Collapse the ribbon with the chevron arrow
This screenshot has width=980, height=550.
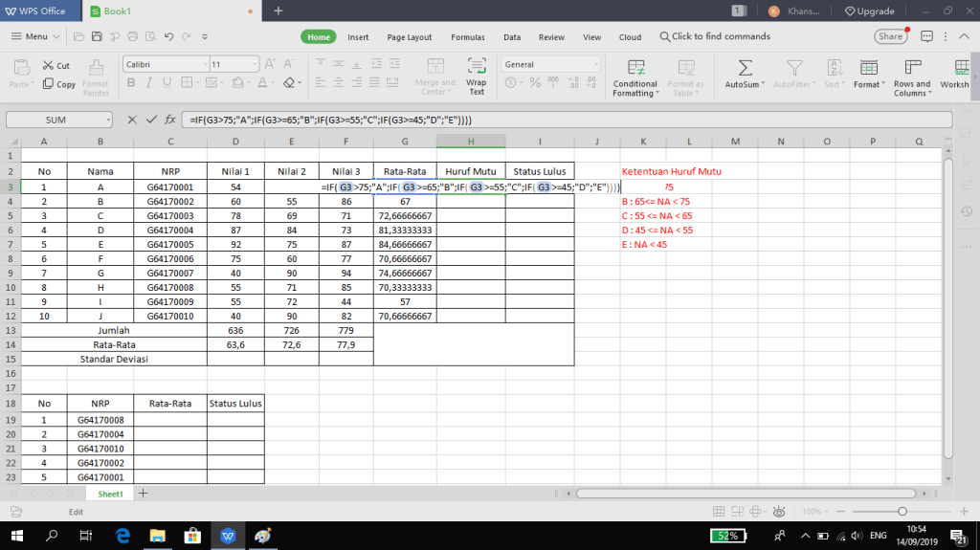pos(966,36)
